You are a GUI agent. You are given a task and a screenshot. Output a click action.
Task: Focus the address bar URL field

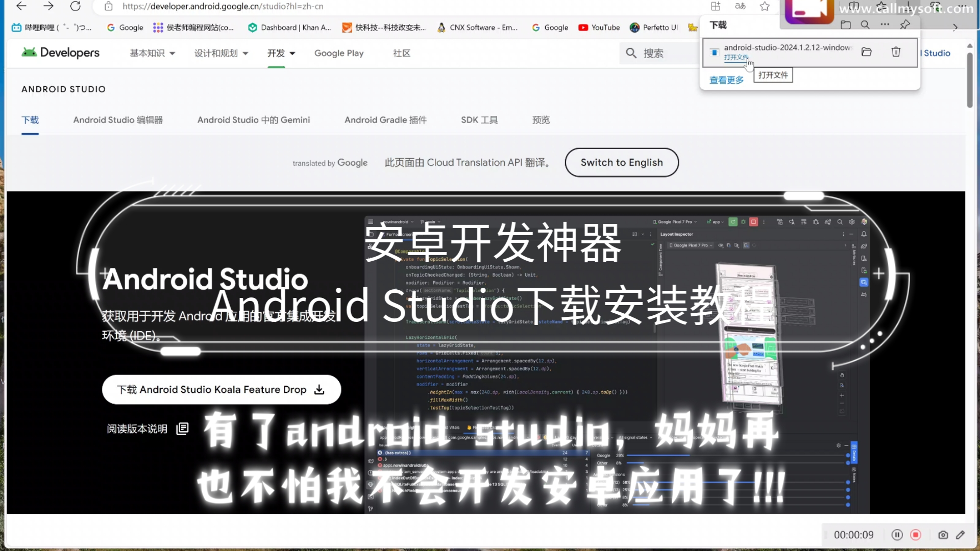[x=223, y=6]
